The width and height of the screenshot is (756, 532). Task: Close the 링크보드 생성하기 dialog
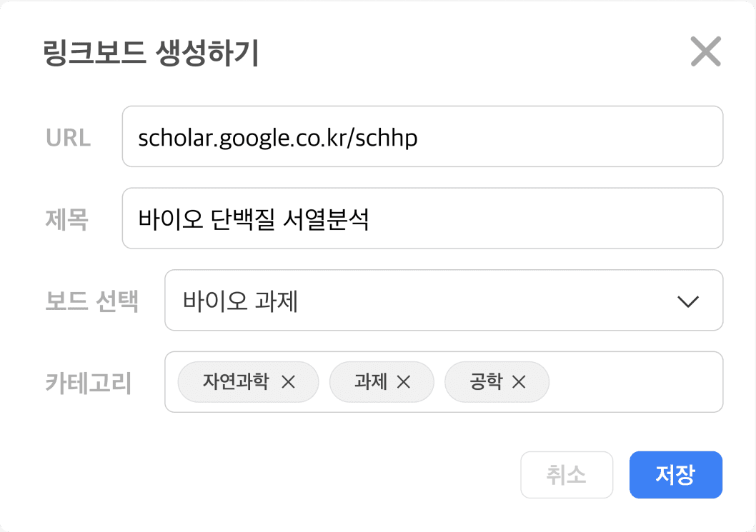point(705,52)
